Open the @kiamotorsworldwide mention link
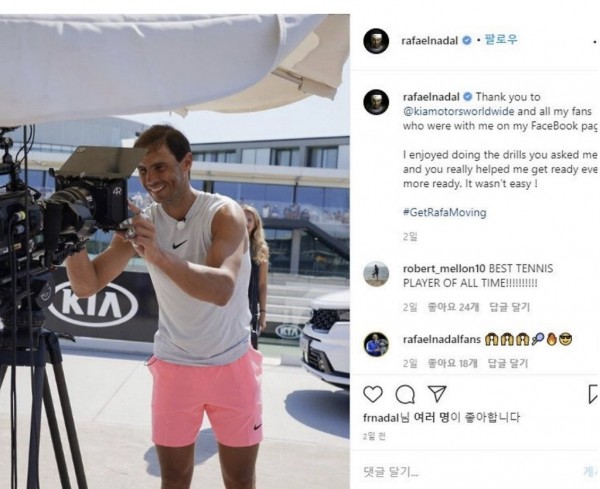The width and height of the screenshot is (600, 489). (x=458, y=111)
